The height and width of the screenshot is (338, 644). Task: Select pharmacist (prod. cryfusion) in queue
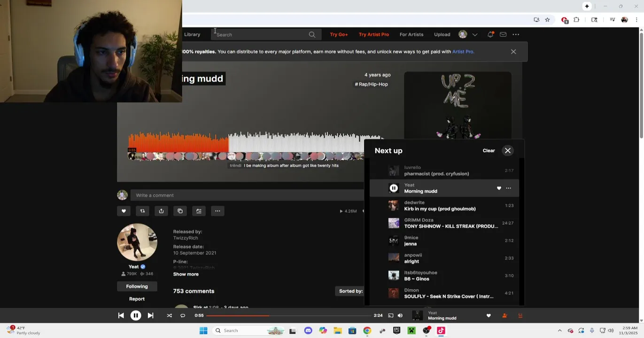point(444,170)
